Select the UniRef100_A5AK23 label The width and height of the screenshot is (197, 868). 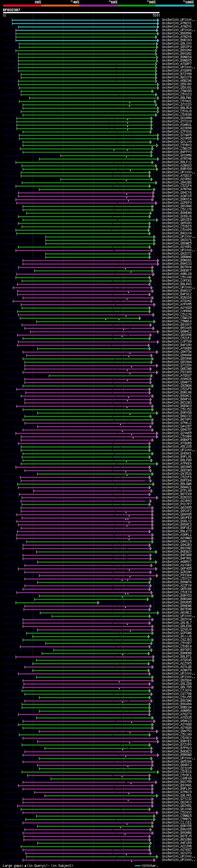177,721
